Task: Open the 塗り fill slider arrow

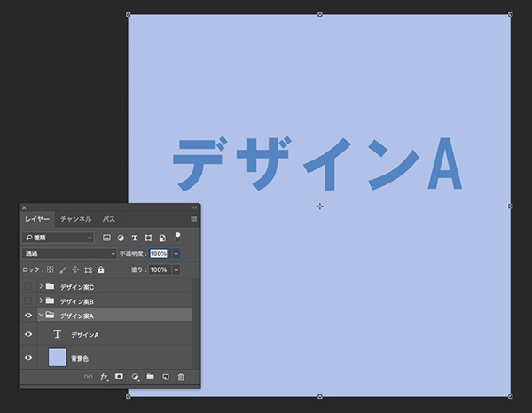Action: coord(176,270)
